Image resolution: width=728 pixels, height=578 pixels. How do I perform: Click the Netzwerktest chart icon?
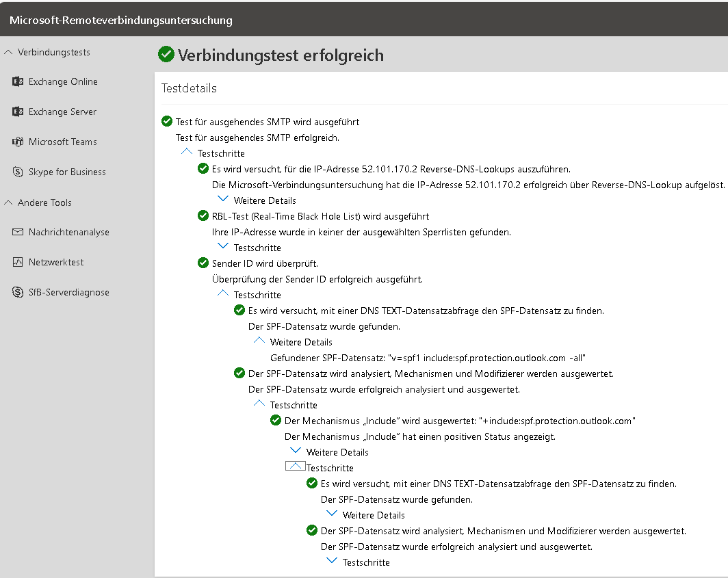click(x=18, y=262)
